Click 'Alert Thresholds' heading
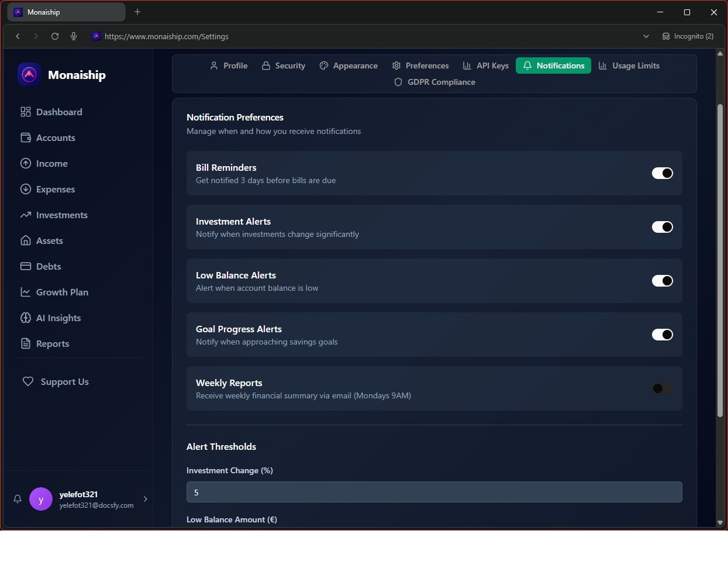This screenshot has width=728, height=568. coord(221,446)
